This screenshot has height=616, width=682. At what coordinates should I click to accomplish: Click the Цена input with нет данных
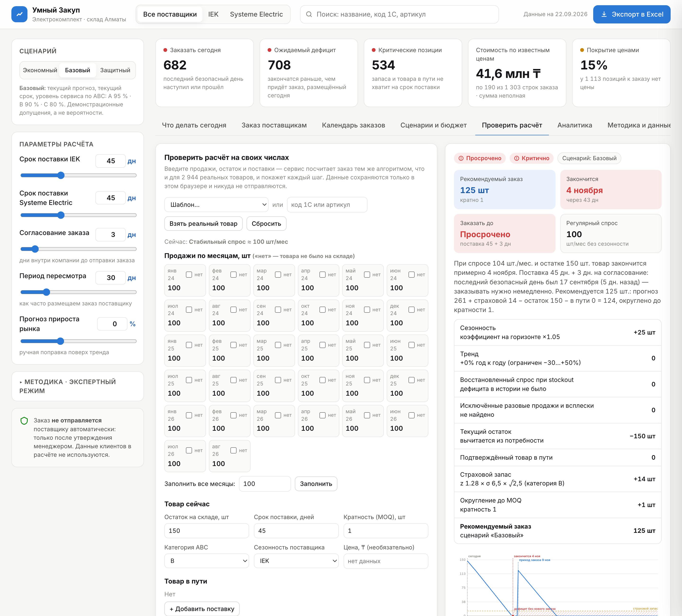point(386,561)
